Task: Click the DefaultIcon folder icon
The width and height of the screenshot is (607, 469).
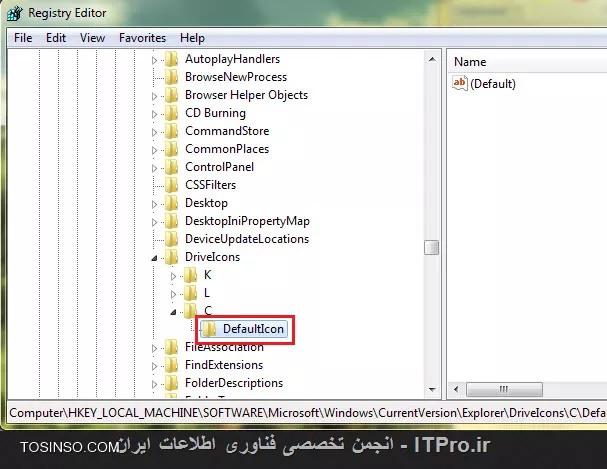Action: 209,329
